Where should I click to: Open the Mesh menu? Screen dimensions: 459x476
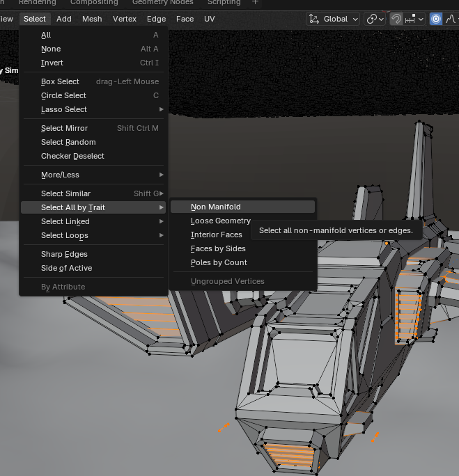[92, 19]
